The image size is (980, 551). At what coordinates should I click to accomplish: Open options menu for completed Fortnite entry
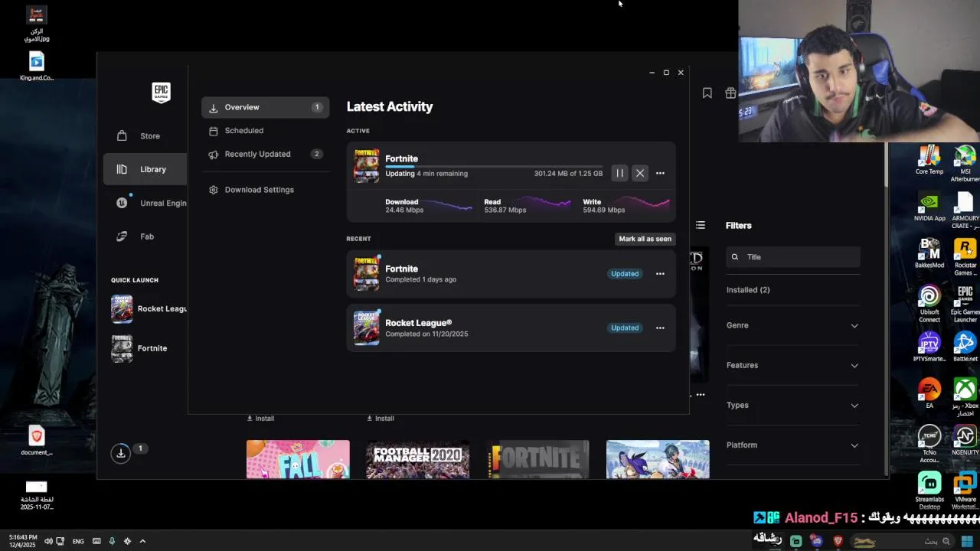[x=660, y=274]
